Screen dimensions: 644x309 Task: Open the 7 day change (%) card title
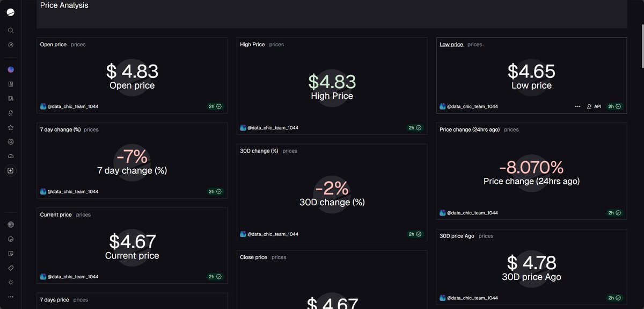pyautogui.click(x=60, y=130)
